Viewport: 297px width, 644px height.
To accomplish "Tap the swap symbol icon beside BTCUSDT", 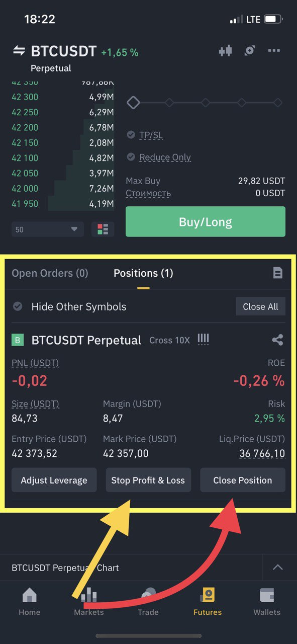I will point(19,51).
